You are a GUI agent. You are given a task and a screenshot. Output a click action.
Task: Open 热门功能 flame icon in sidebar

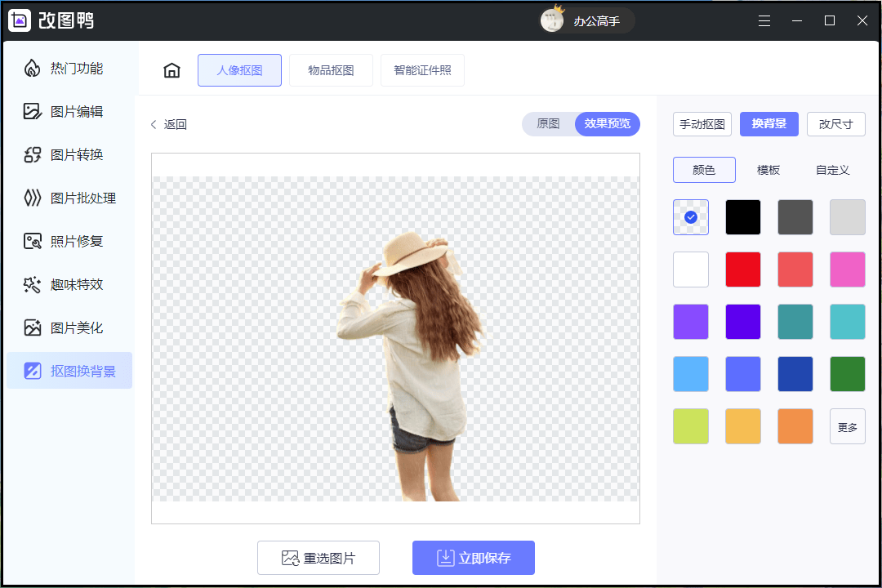tap(32, 69)
